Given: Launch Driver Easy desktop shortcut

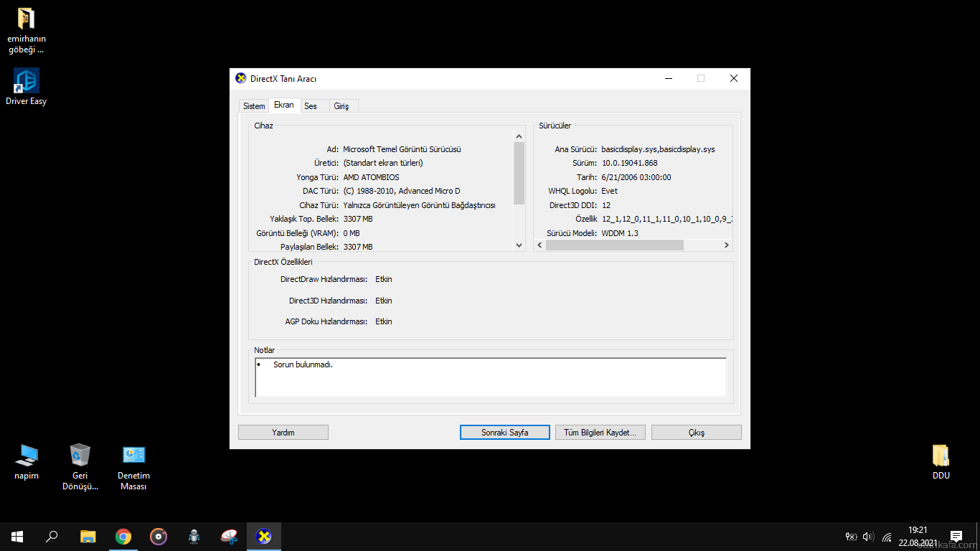Looking at the screenshot, I should pos(27,87).
